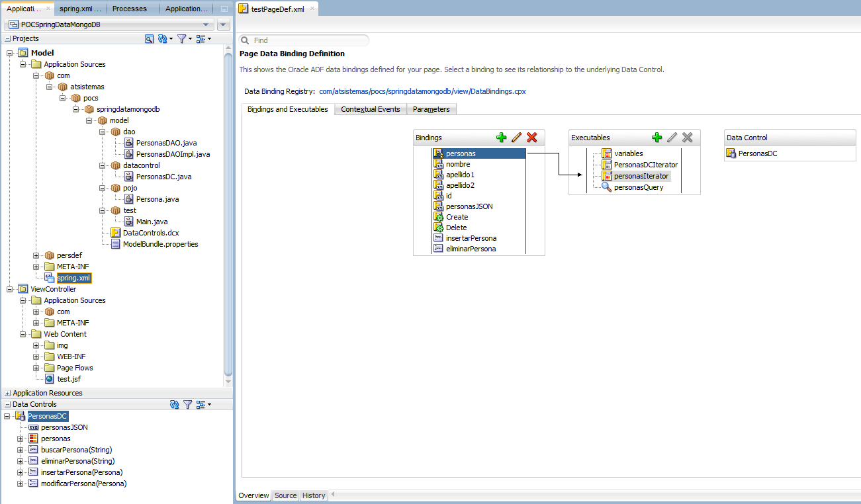This screenshot has width=861, height=504.
Task: Open Data Controls display options icon
Action: coord(203,404)
